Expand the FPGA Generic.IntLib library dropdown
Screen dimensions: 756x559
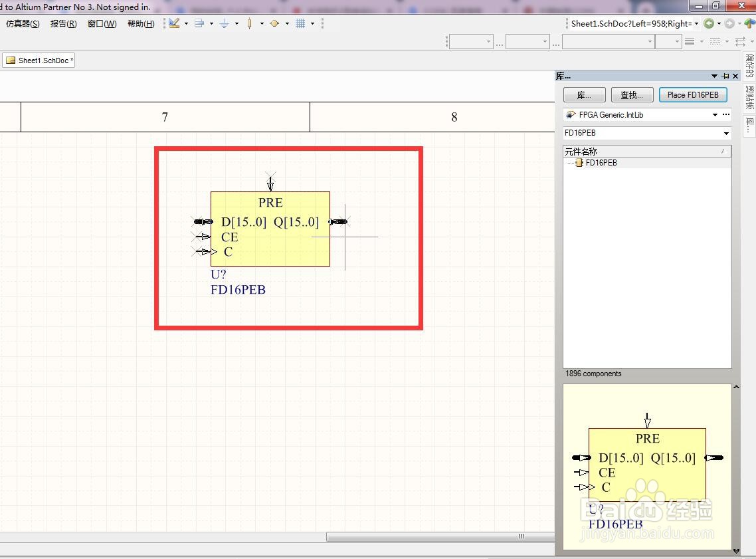(x=715, y=115)
